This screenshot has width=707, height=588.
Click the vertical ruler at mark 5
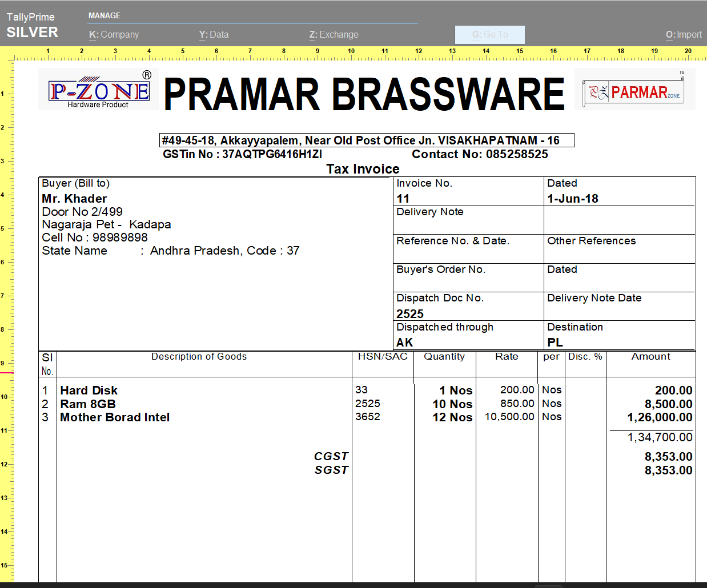click(x=3, y=228)
